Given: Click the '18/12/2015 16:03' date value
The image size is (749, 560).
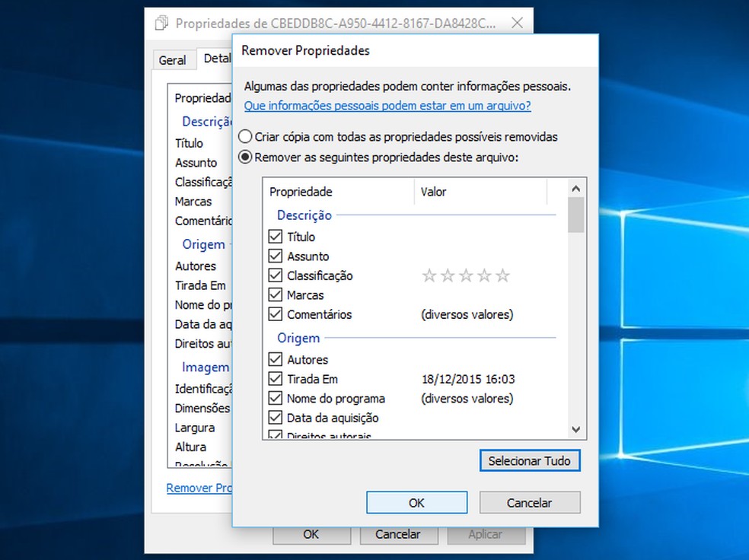Looking at the screenshot, I should pos(468,379).
